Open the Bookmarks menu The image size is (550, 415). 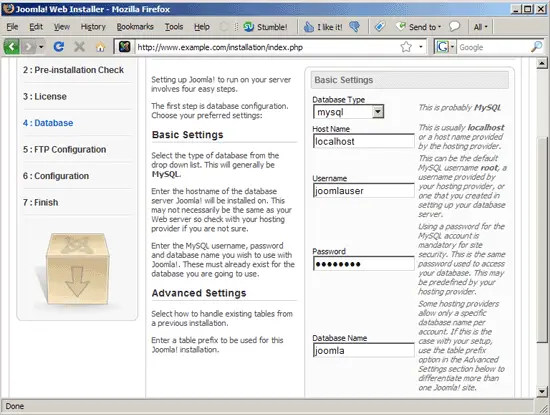point(135,27)
